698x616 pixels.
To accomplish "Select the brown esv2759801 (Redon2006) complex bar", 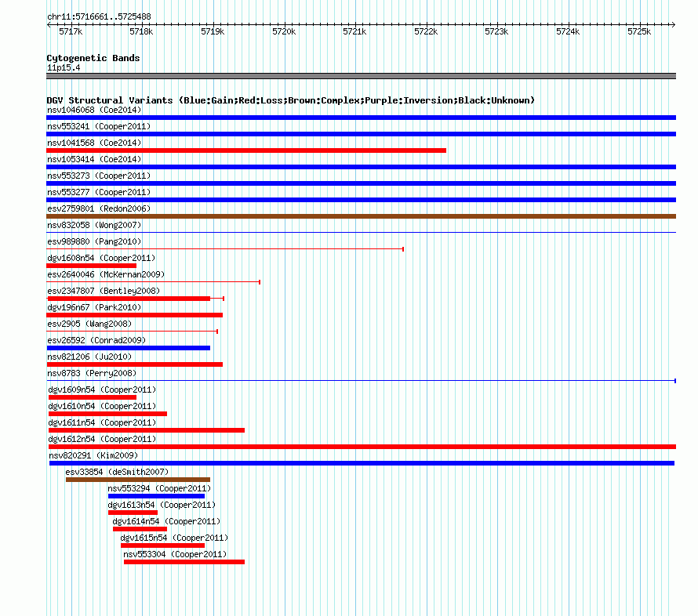I will click(x=361, y=216).
